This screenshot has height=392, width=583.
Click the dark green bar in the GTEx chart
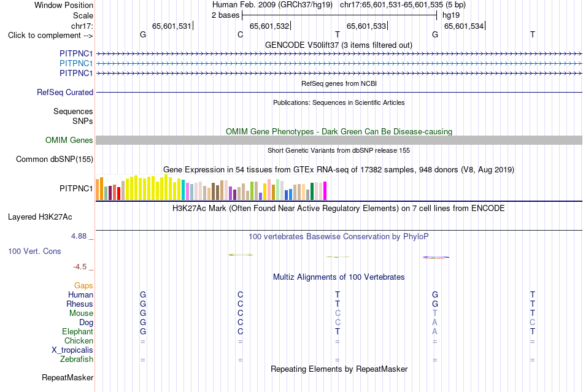pos(312,191)
